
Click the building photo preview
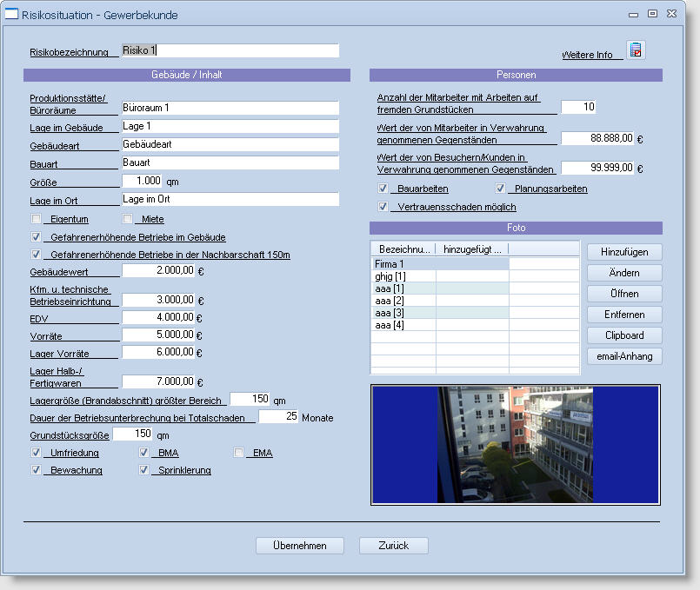point(515,444)
